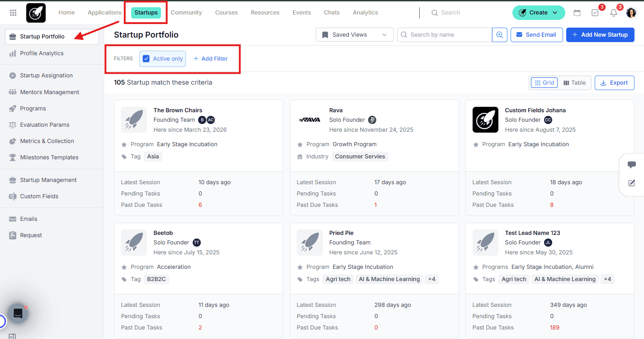Click the Pried Pie rocket placeholder logo
Image resolution: width=644 pixels, height=339 pixels.
tap(310, 242)
